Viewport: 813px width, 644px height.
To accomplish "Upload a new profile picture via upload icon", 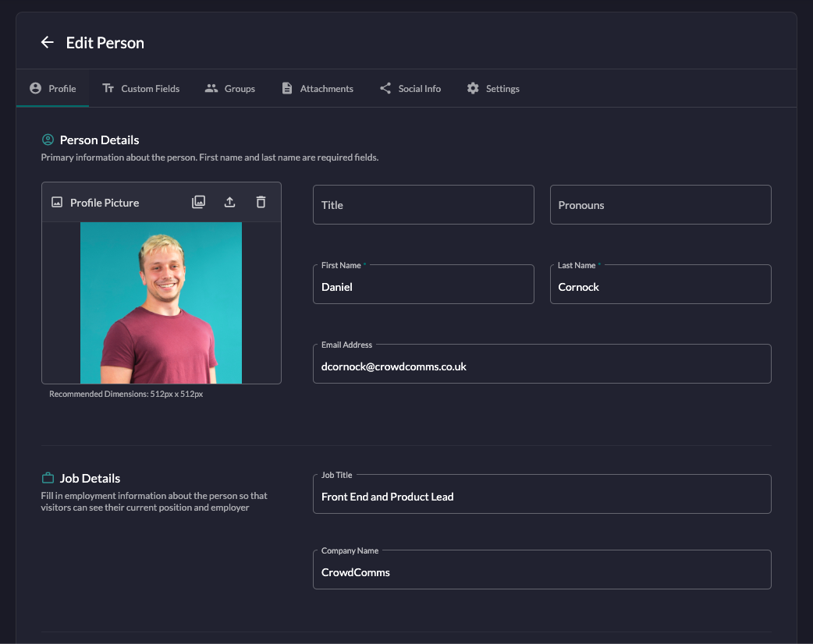I will (x=229, y=202).
